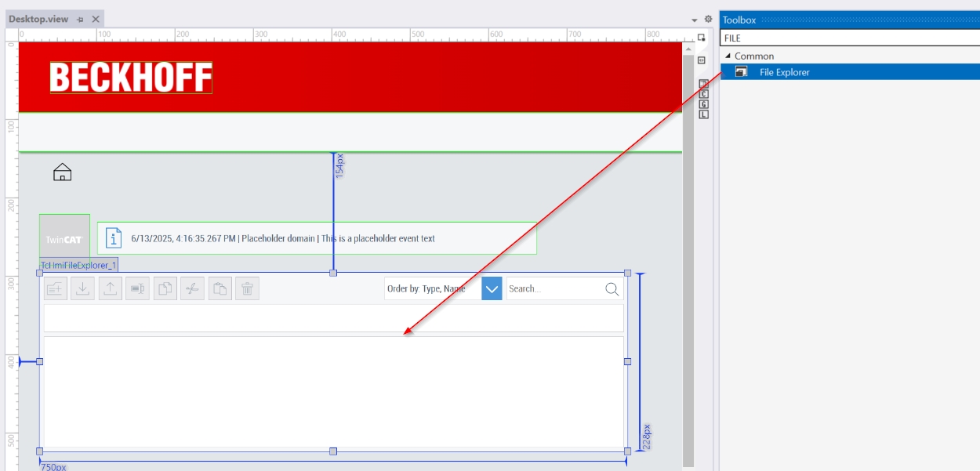Click the top designer side-strip icon
980x471 pixels.
[702, 38]
